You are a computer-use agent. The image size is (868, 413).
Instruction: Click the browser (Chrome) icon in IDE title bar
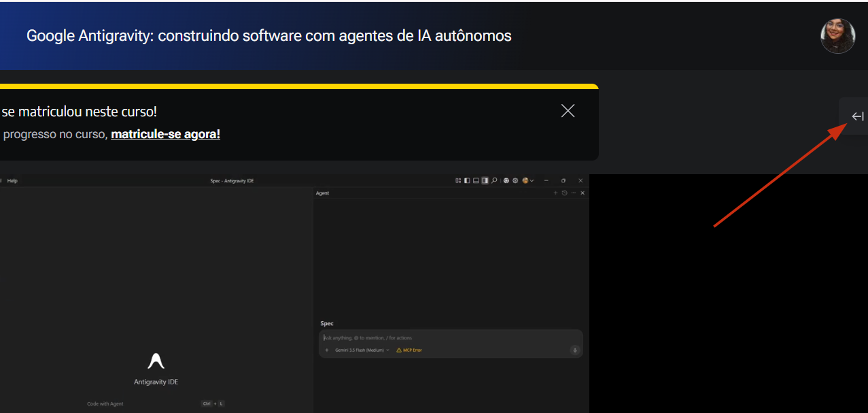point(506,180)
